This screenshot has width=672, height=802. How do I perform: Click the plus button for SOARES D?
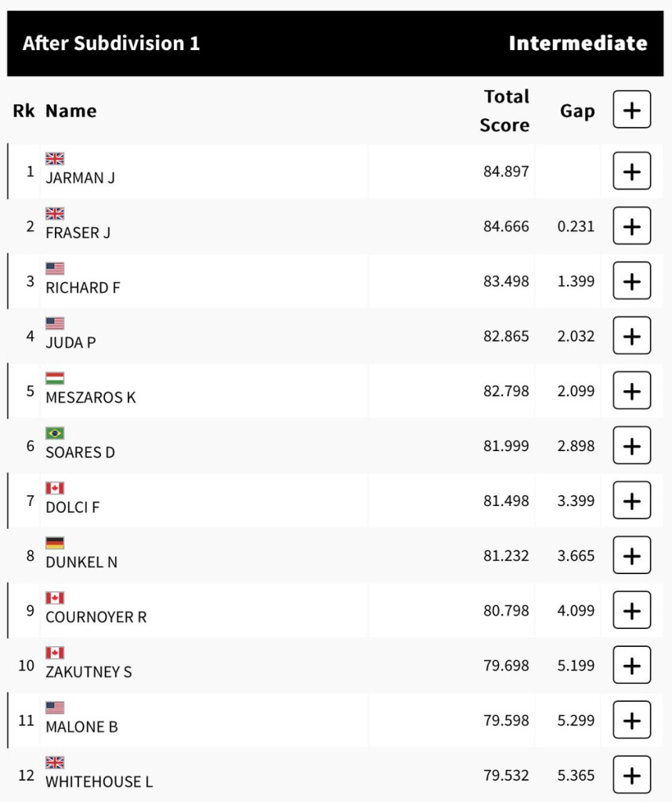(x=631, y=446)
